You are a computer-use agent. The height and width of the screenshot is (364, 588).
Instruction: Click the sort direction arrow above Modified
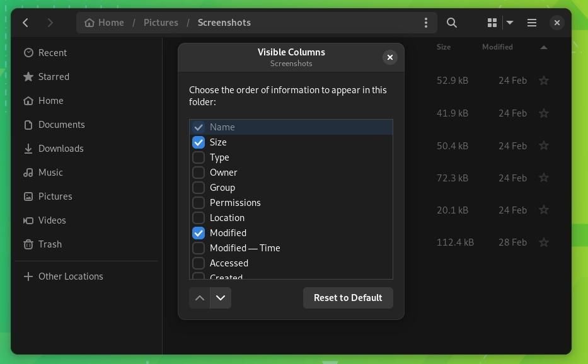(x=543, y=47)
